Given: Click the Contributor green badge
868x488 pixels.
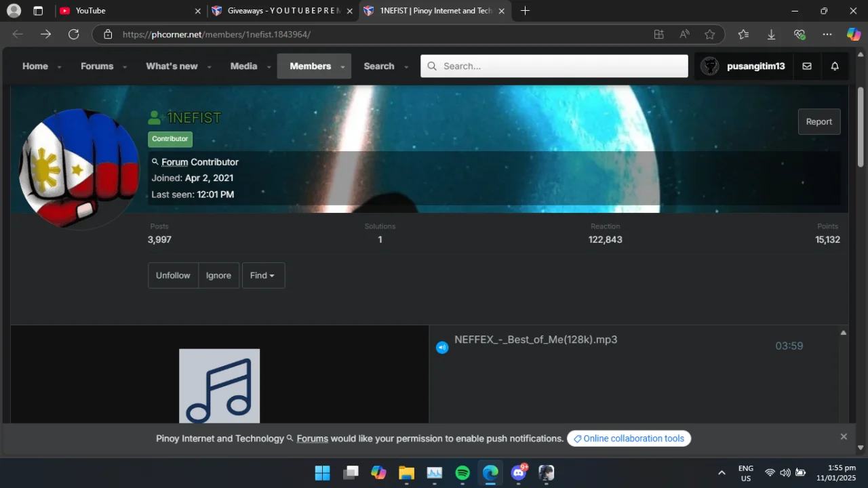Looking at the screenshot, I should [x=170, y=139].
